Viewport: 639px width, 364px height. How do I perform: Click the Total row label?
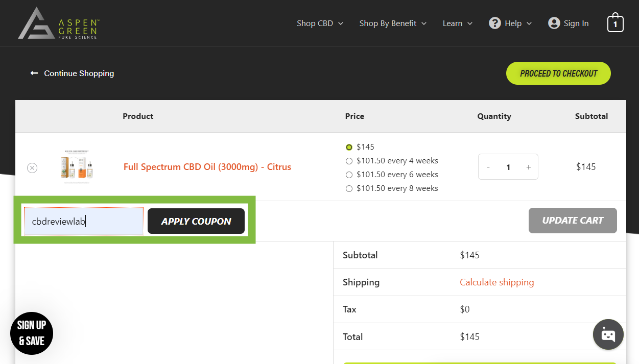click(353, 337)
